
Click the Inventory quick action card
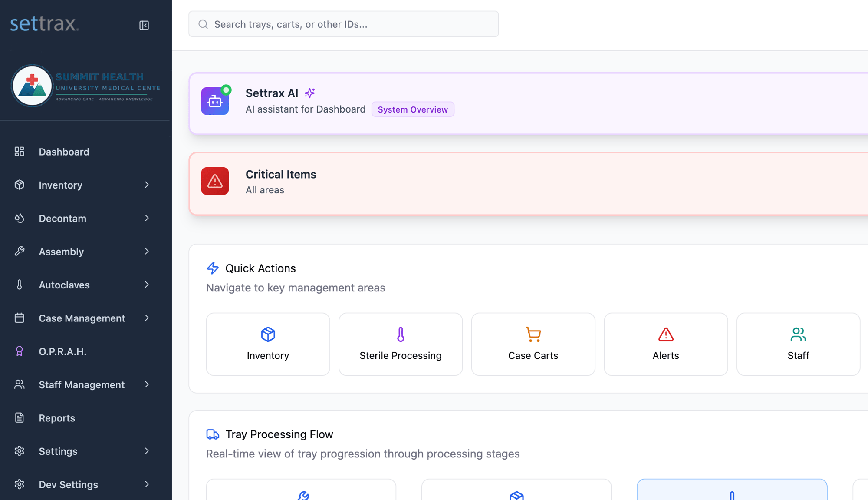coord(268,344)
